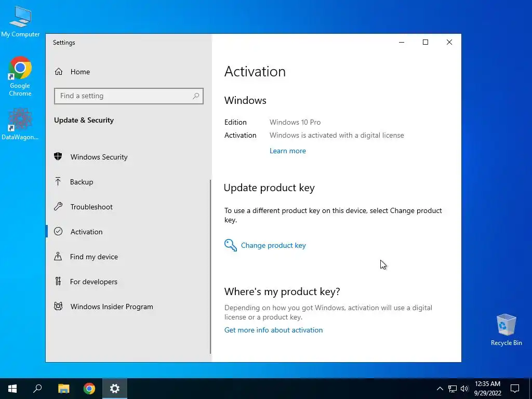Select the DataWagon desktop shortcut
This screenshot has width=532, height=399.
click(x=20, y=124)
